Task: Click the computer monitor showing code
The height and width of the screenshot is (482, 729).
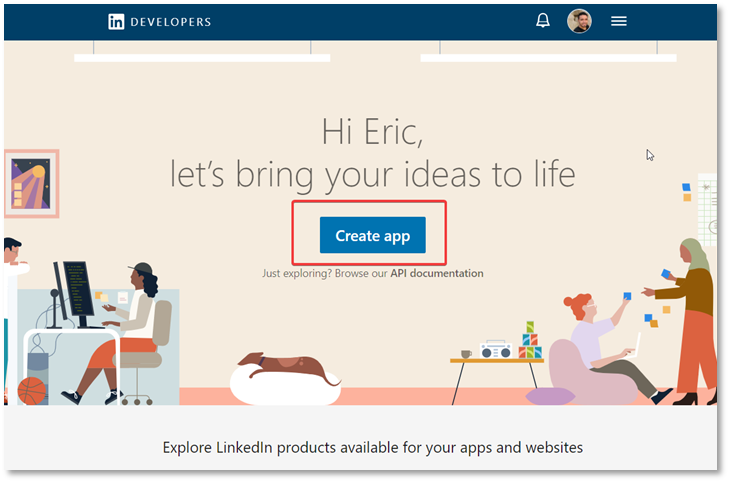Action: pyautogui.click(x=78, y=293)
